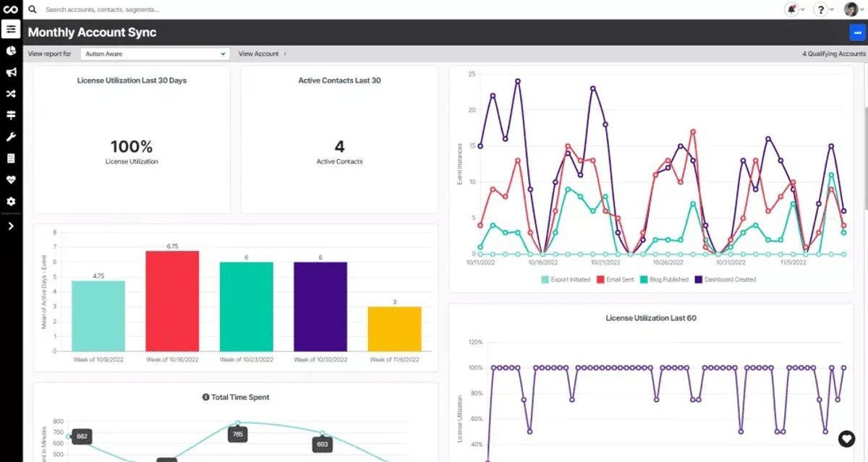Expand the sidebar with the chevron arrow
868x462 pixels.
(x=11, y=226)
